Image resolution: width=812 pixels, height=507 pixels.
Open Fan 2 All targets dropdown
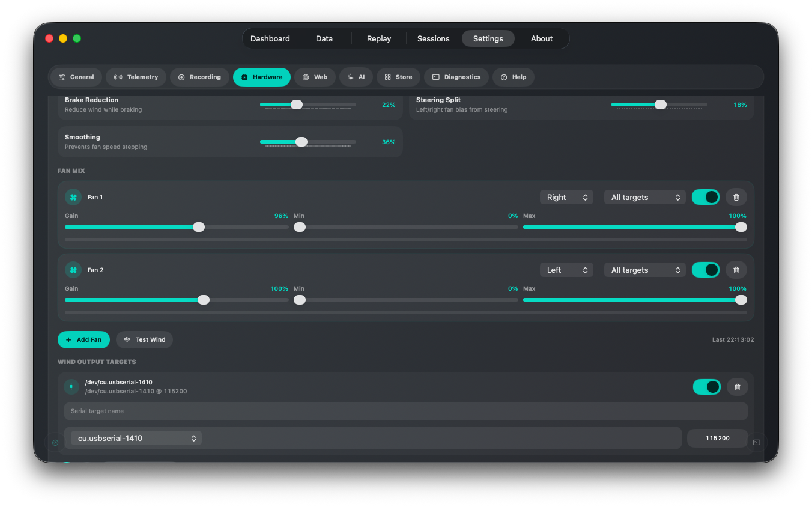point(645,270)
